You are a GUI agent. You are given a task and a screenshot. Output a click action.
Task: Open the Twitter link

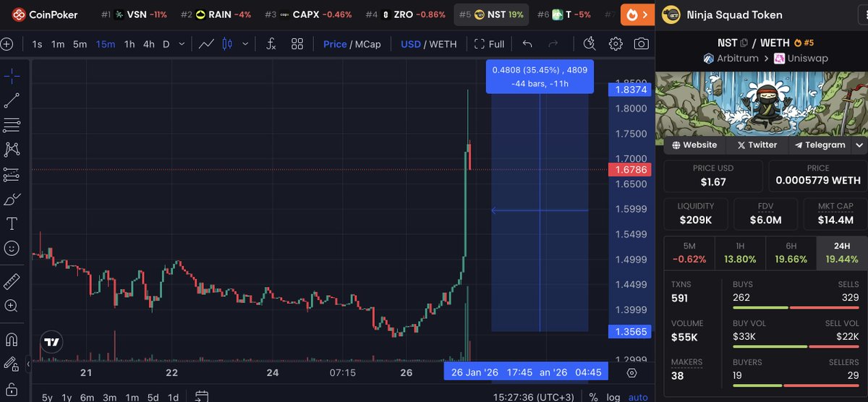(757, 145)
